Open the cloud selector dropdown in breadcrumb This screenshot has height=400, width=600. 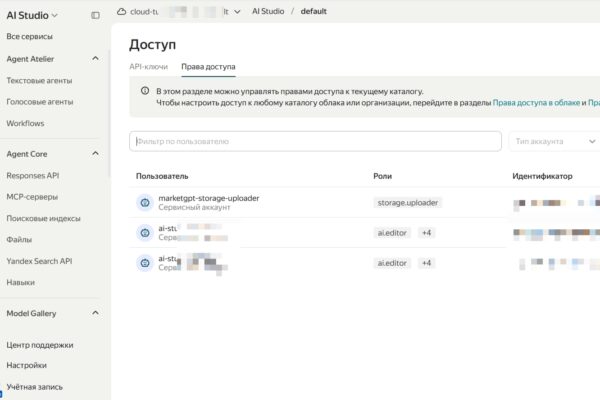pos(237,11)
